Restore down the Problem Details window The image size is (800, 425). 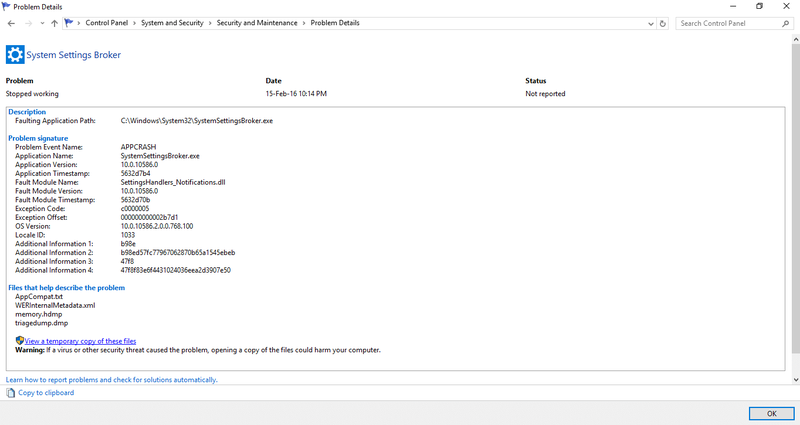tap(759, 7)
